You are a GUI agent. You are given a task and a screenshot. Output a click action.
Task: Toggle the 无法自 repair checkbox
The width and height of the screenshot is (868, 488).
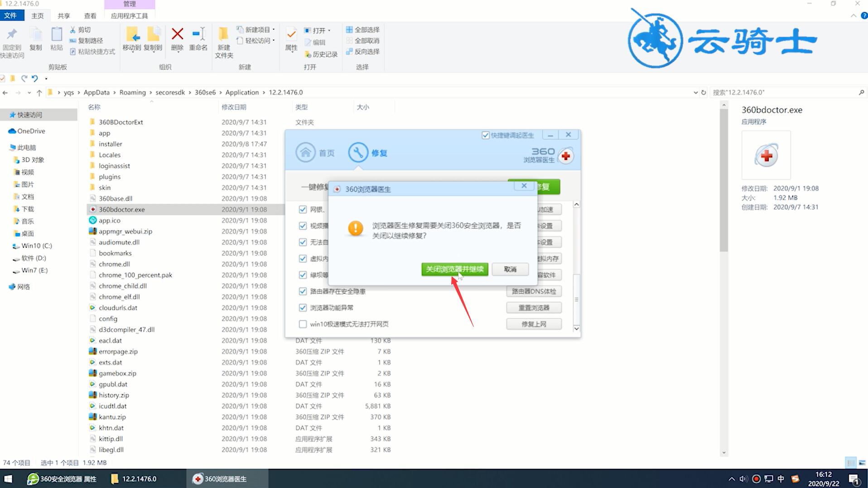(x=303, y=242)
